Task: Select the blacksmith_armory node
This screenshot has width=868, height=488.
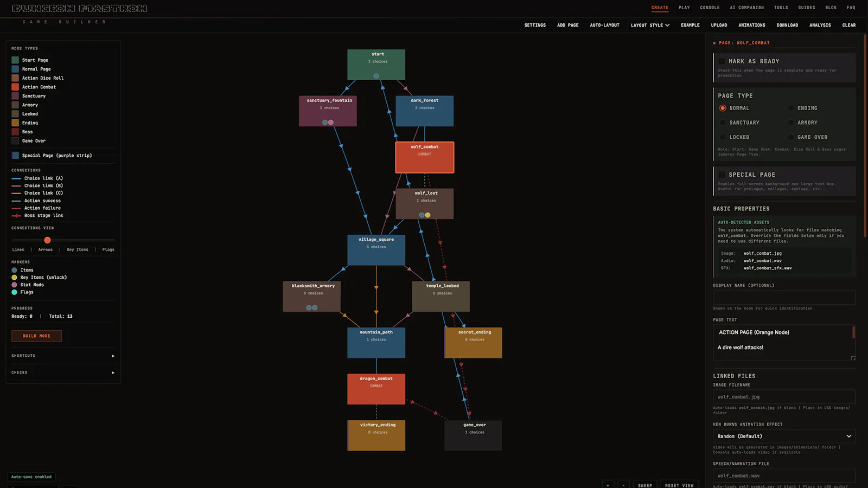Action: tap(311, 297)
